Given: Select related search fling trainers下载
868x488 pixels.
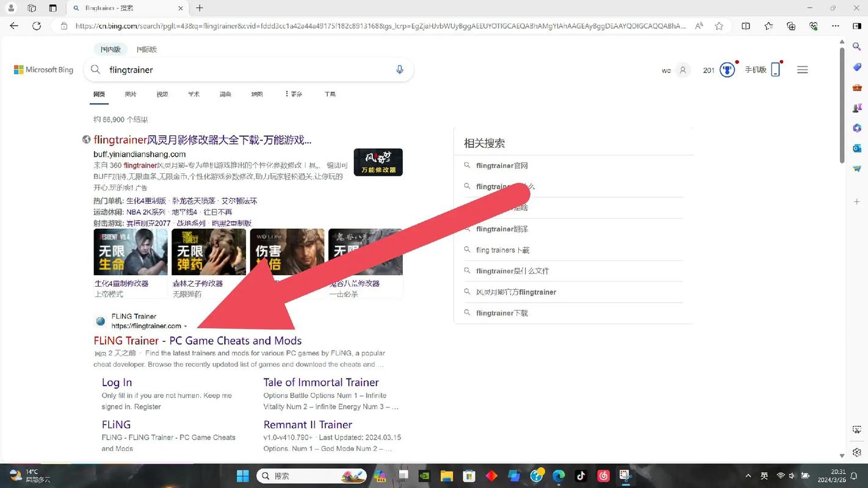Looking at the screenshot, I should click(x=502, y=250).
